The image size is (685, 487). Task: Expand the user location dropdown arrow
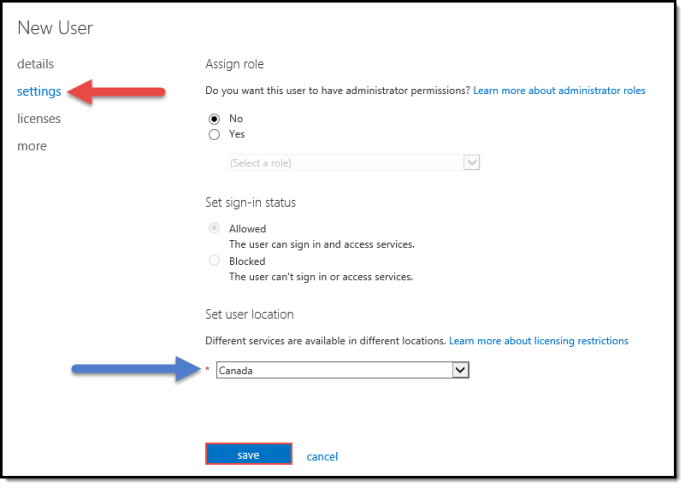[460, 370]
